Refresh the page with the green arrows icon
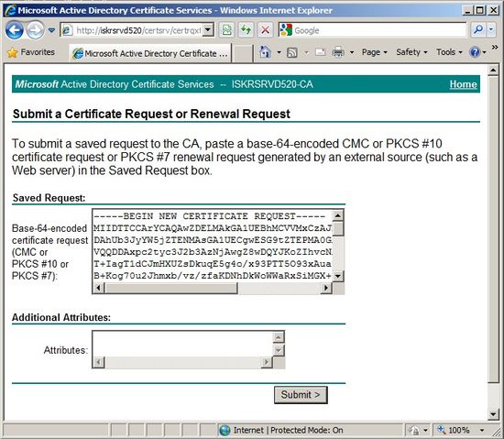The width and height of the screenshot is (504, 439). click(x=246, y=30)
